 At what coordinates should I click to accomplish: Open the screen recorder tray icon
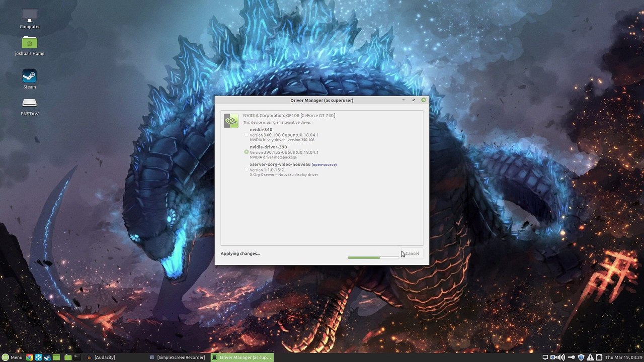coord(553,357)
